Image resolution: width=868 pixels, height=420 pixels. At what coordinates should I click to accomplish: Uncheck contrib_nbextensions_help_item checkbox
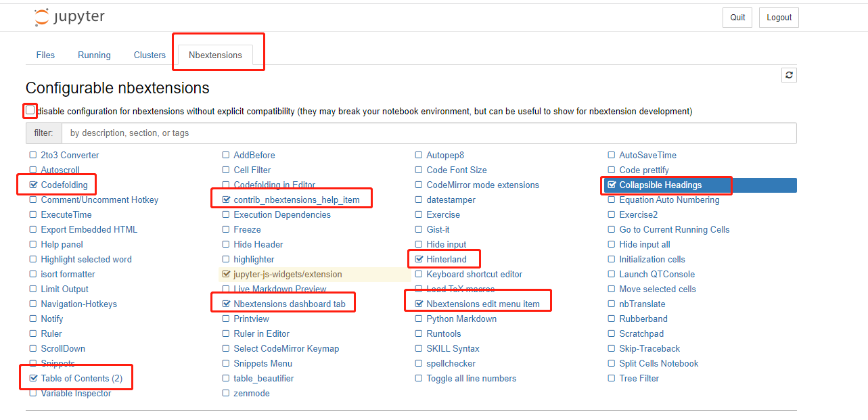click(x=226, y=200)
